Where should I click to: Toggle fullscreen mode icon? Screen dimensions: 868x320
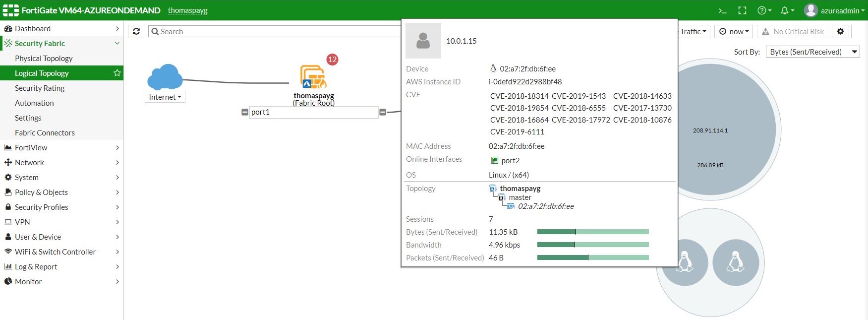click(x=742, y=10)
